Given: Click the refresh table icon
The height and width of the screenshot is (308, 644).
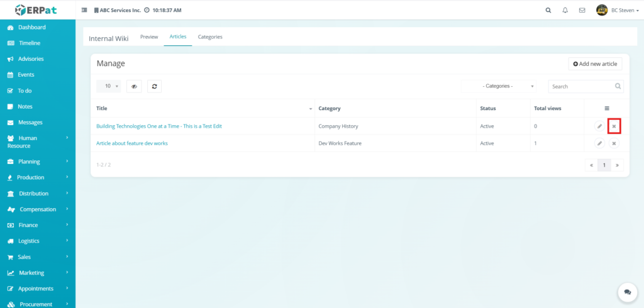Looking at the screenshot, I should 154,86.
